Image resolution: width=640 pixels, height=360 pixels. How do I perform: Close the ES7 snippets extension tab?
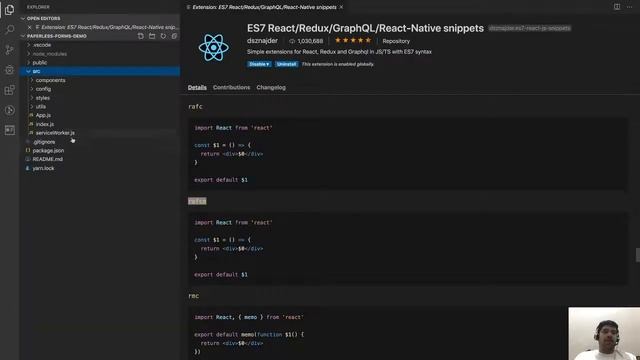(x=341, y=7)
